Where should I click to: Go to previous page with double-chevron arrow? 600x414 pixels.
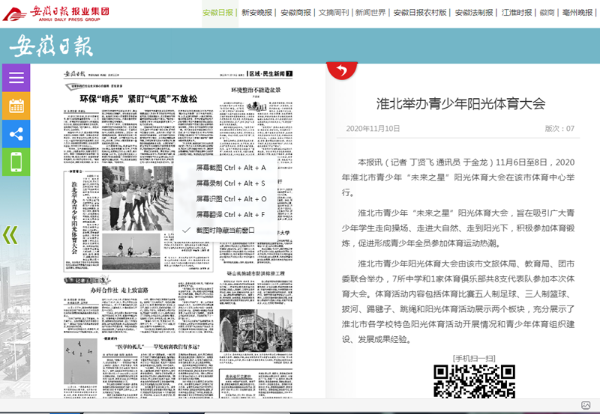[x=10, y=235]
